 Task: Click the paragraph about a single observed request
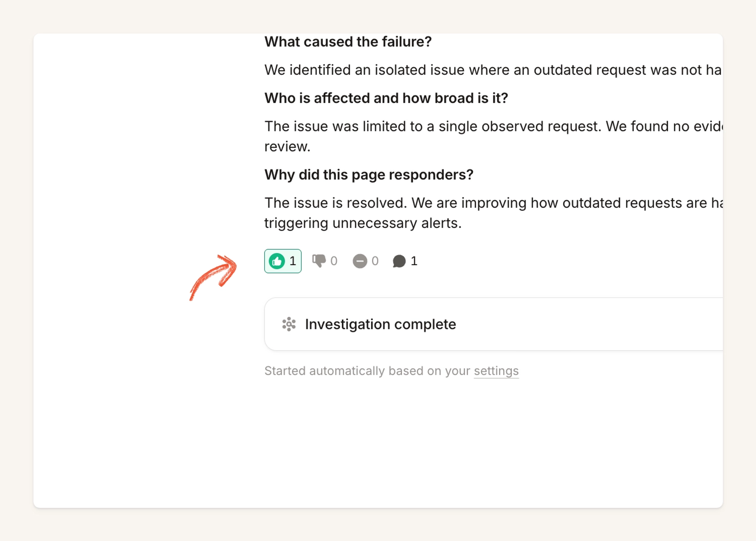[493, 136]
